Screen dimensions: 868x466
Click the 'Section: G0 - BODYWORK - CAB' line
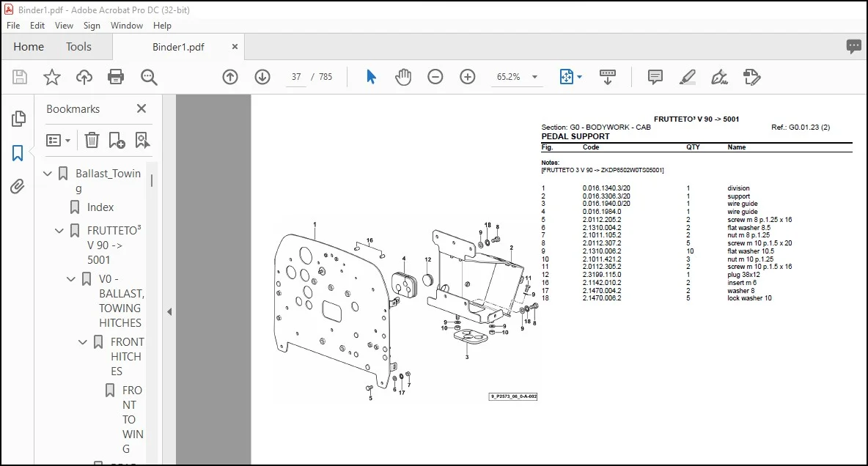click(x=595, y=127)
